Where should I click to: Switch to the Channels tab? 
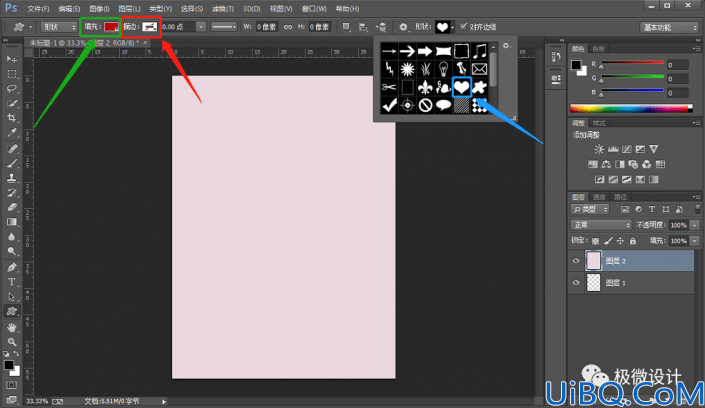(599, 197)
